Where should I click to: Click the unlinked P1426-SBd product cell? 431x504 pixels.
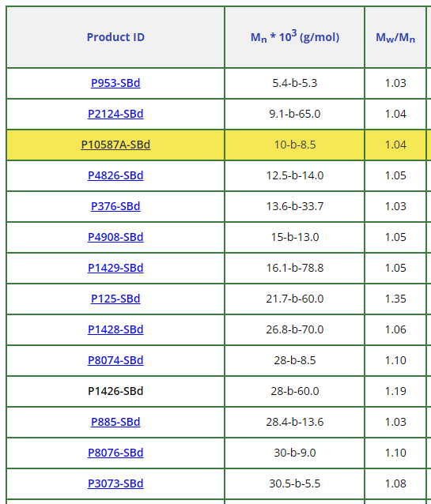tap(115, 391)
